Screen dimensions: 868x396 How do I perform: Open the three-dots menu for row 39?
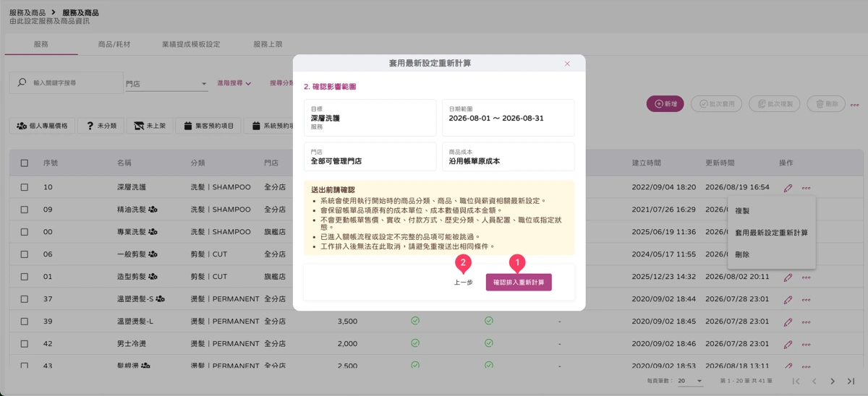(806, 322)
